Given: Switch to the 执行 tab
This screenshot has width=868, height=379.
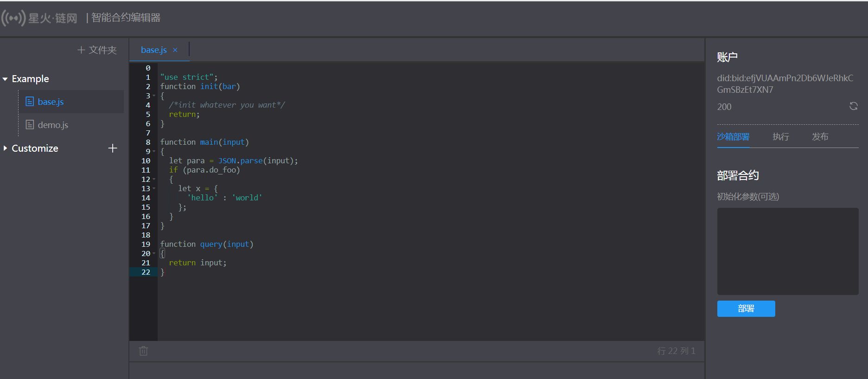Looking at the screenshot, I should (x=781, y=137).
